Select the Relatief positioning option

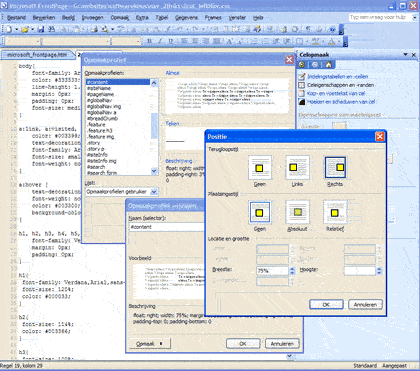[335, 212]
